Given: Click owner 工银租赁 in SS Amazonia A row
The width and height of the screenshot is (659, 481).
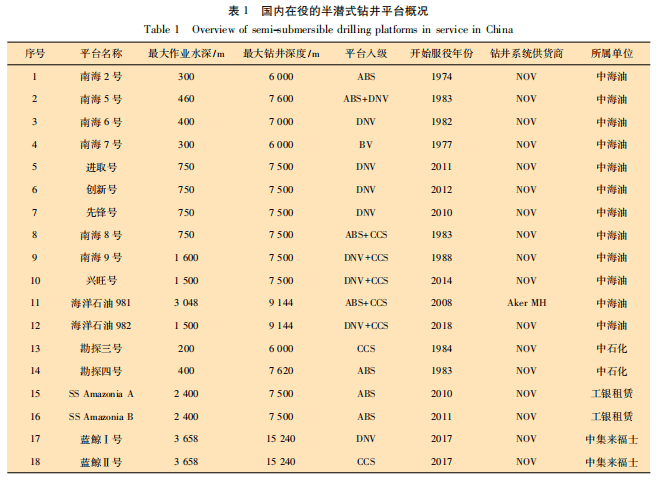Looking at the screenshot, I should [612, 394].
